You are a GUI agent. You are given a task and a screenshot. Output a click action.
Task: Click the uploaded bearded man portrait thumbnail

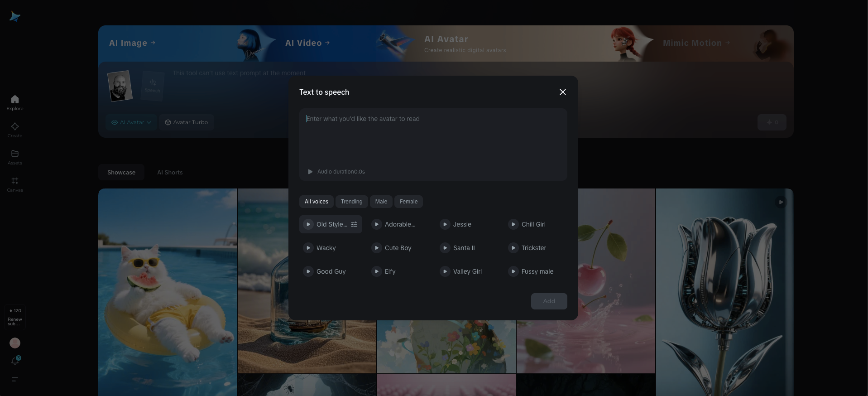120,86
